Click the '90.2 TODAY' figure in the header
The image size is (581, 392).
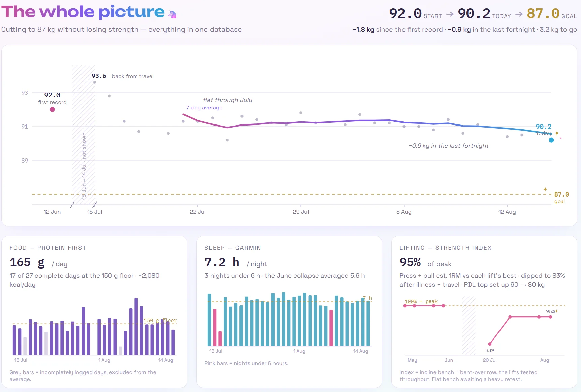(x=484, y=14)
